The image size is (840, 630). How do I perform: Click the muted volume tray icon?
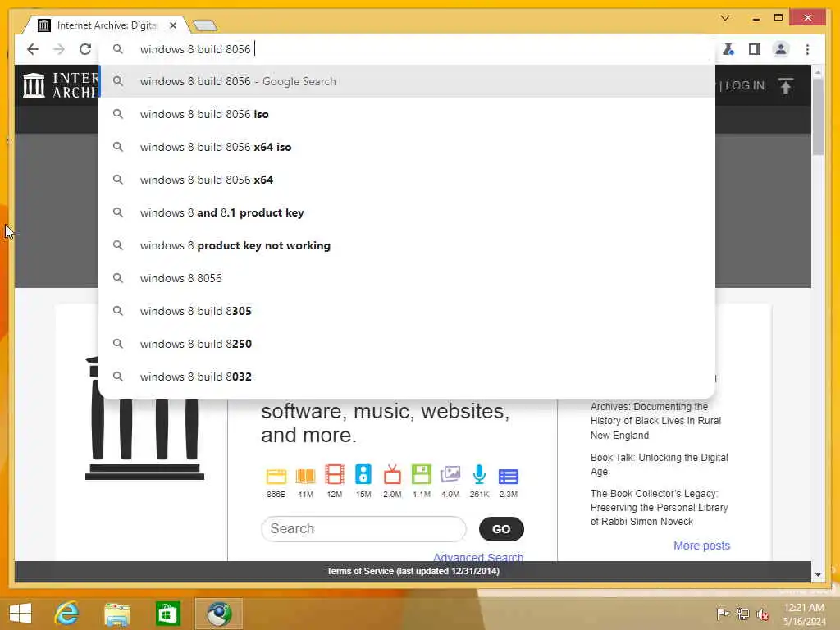click(x=762, y=614)
